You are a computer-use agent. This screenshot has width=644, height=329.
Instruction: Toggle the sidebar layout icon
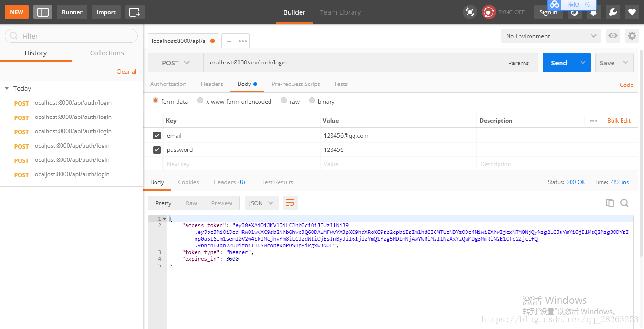coord(43,12)
